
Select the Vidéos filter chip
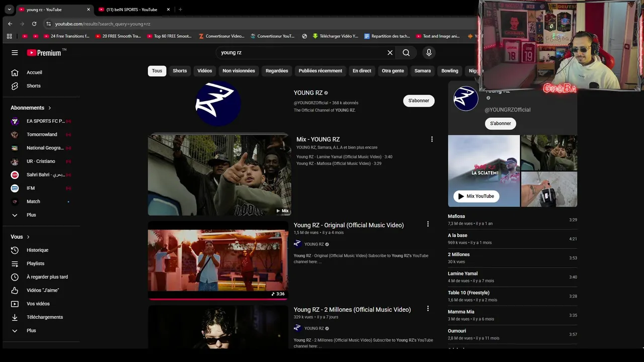(205, 71)
